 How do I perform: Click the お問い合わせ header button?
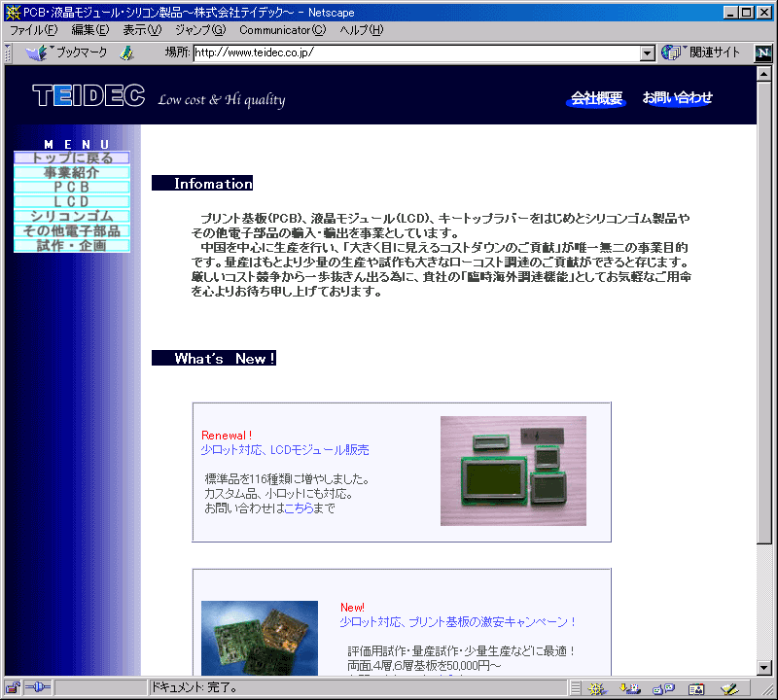point(677,98)
